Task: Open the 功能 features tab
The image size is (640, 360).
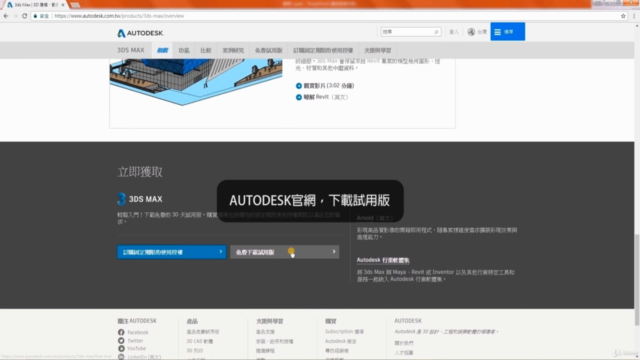Action: [x=184, y=50]
